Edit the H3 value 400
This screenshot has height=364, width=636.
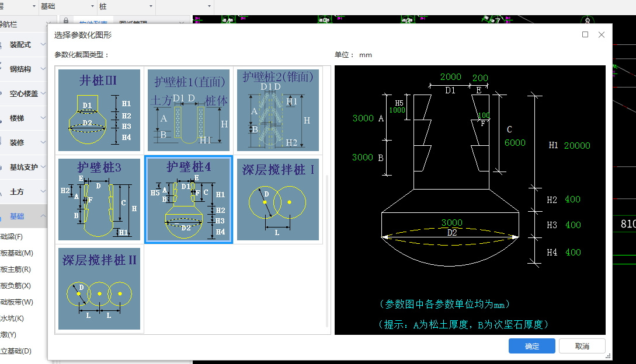pyautogui.click(x=573, y=225)
